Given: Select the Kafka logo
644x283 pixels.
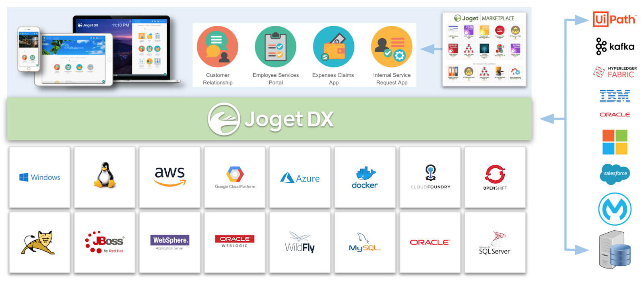Looking at the screenshot, I should (615, 46).
